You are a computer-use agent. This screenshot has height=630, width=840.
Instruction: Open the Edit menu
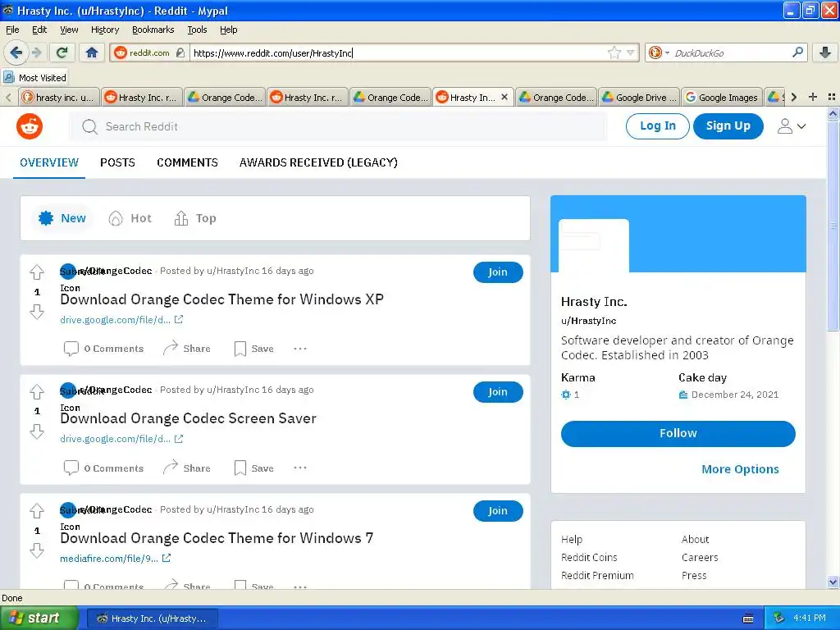(x=39, y=30)
